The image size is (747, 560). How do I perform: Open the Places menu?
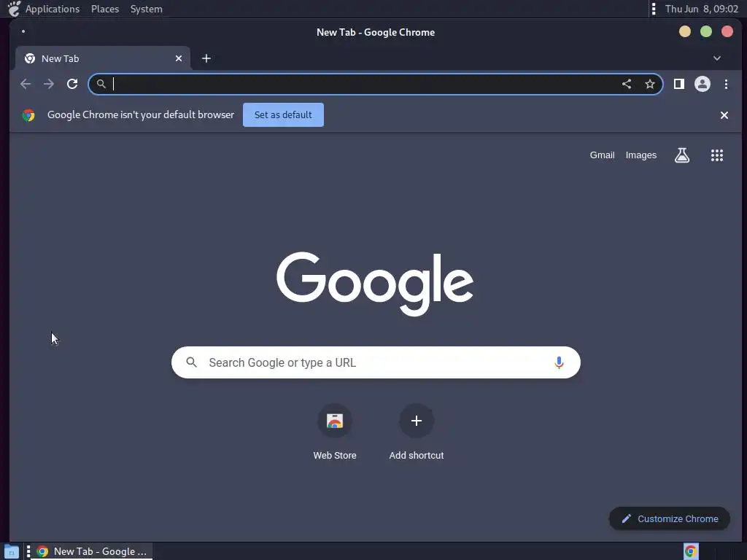(105, 9)
